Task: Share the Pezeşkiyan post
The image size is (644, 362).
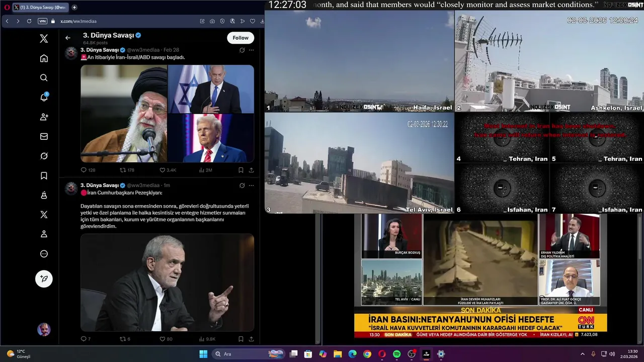Action: (251, 339)
